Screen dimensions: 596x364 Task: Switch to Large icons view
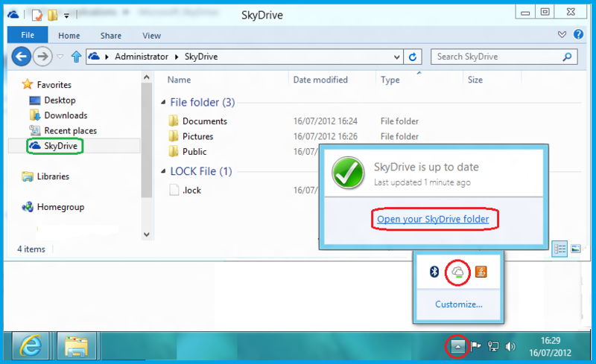click(x=576, y=249)
